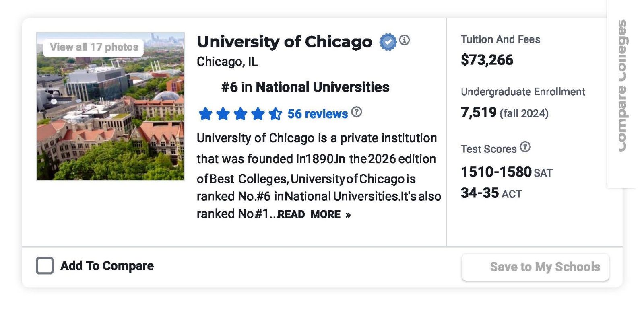
Task: Click the help icon next to 56 reviews
Action: [x=356, y=112]
